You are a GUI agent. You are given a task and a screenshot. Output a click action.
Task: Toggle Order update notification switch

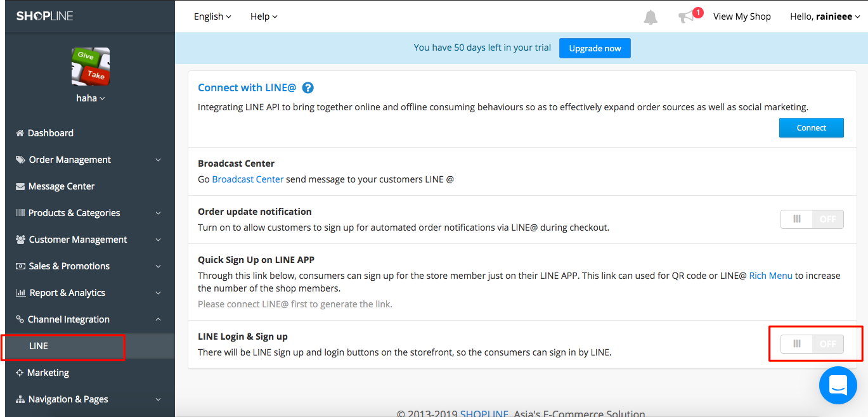tap(812, 219)
